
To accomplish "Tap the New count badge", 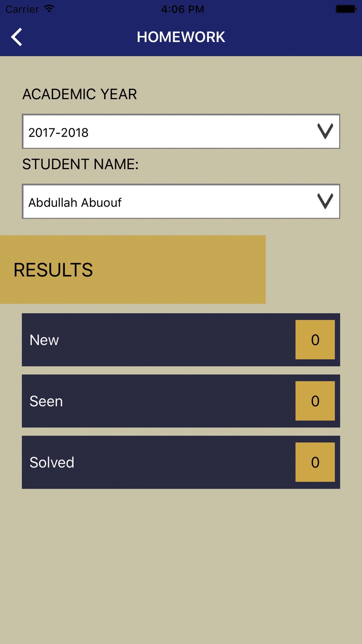I will [x=315, y=340].
